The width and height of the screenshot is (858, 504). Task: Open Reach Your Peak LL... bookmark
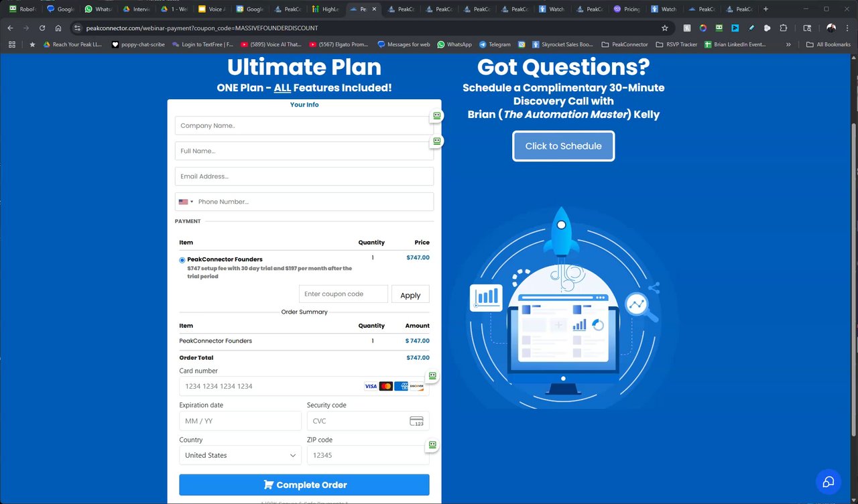[72, 44]
